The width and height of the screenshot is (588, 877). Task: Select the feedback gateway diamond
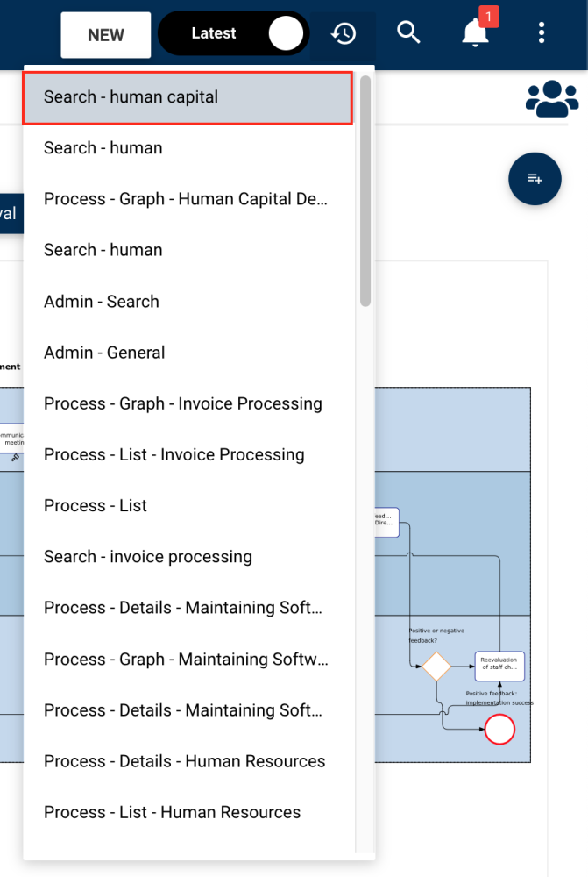[436, 667]
